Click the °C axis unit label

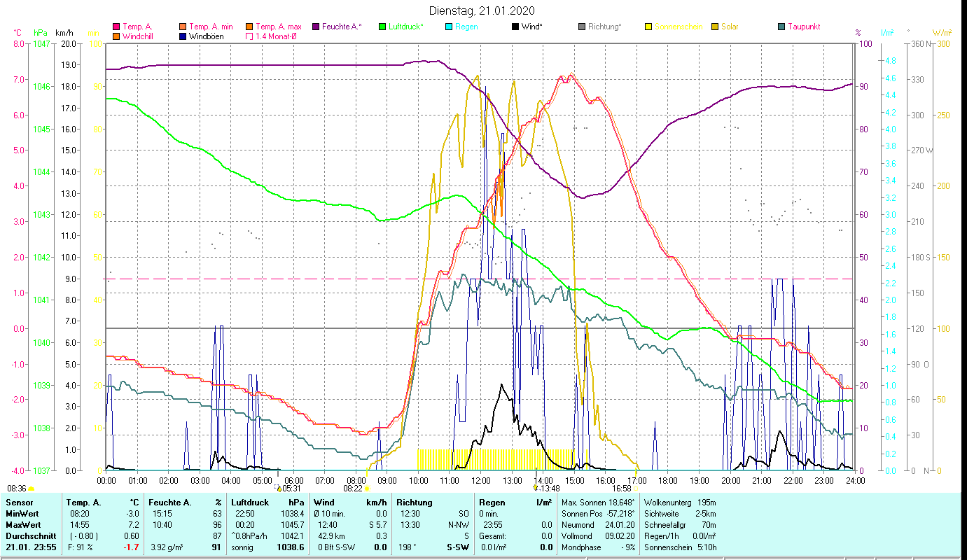click(x=18, y=33)
